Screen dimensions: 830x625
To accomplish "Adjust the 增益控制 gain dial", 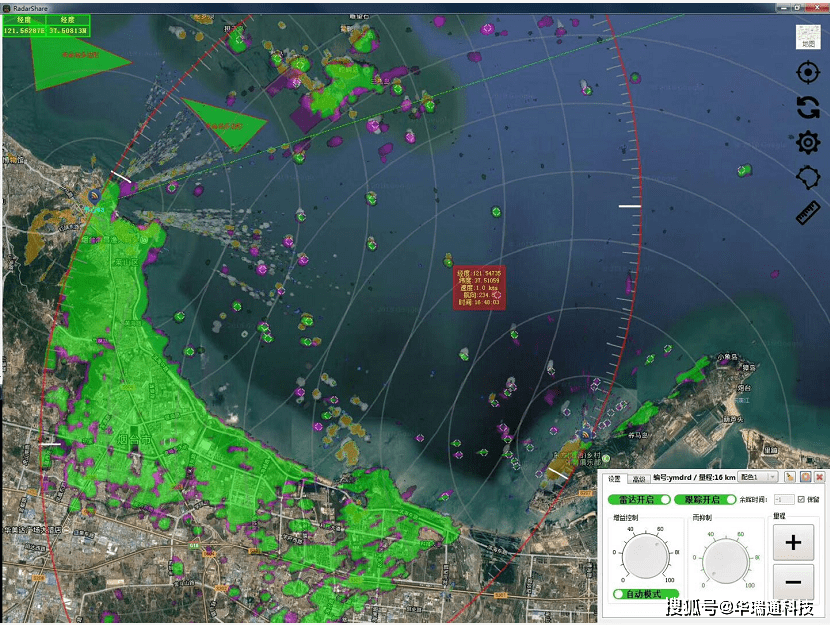I will click(x=645, y=555).
